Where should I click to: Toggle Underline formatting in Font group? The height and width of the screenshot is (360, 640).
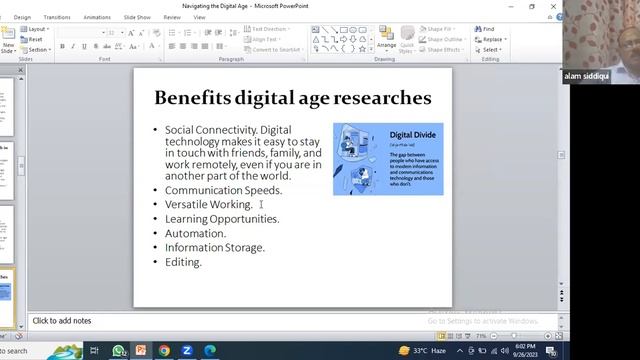[x=84, y=47]
